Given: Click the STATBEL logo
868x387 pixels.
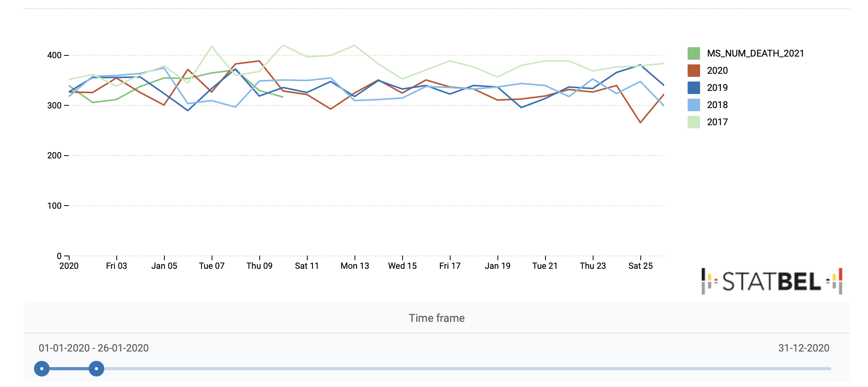Looking at the screenshot, I should pos(772,281).
